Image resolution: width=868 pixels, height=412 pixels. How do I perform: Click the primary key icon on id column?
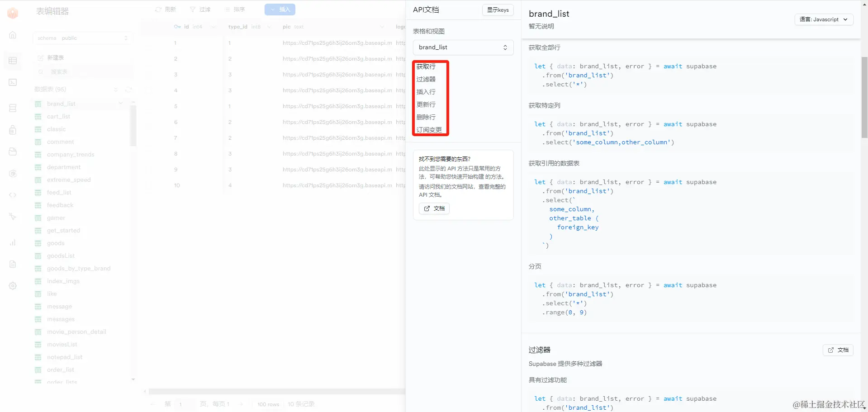tap(177, 27)
